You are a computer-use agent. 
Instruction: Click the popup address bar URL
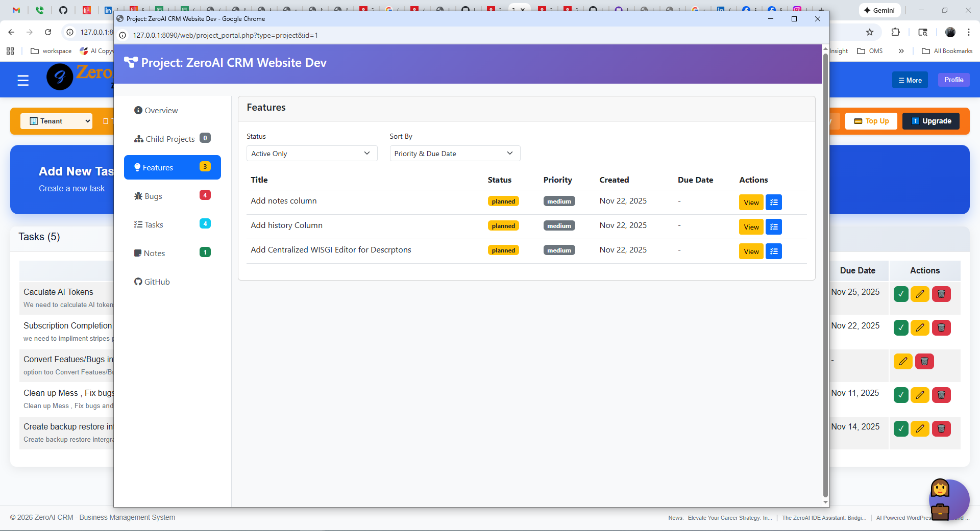tap(225, 35)
